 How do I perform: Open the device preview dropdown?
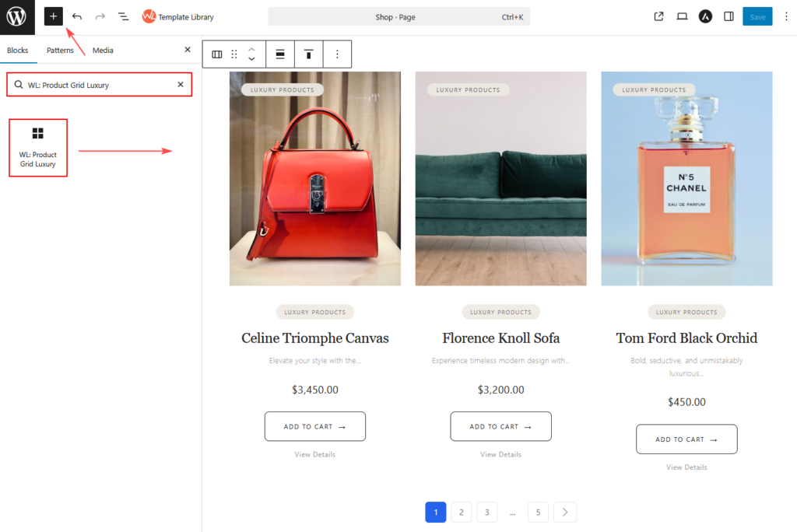pyautogui.click(x=682, y=16)
